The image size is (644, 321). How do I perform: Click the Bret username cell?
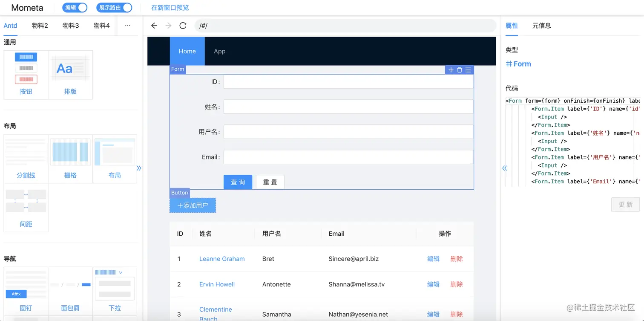pyautogui.click(x=268, y=259)
